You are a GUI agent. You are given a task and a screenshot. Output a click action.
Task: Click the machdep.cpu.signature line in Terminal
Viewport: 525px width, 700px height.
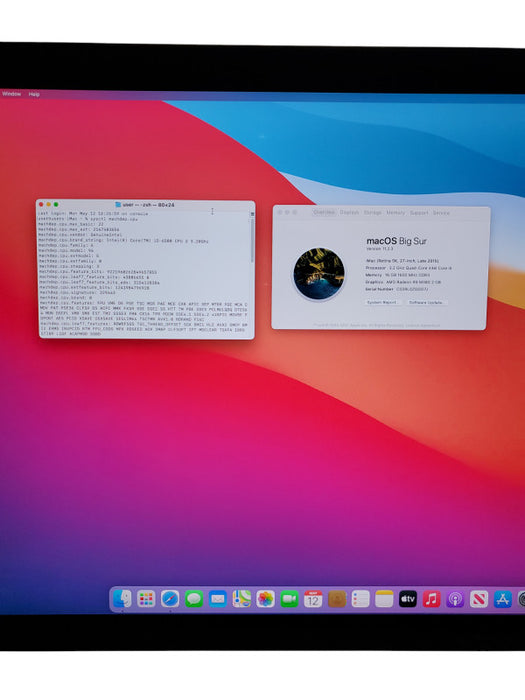(x=77, y=292)
